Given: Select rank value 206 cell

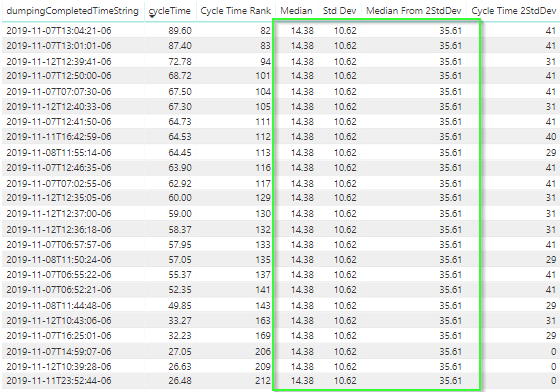Looking at the screenshot, I should (x=263, y=352).
